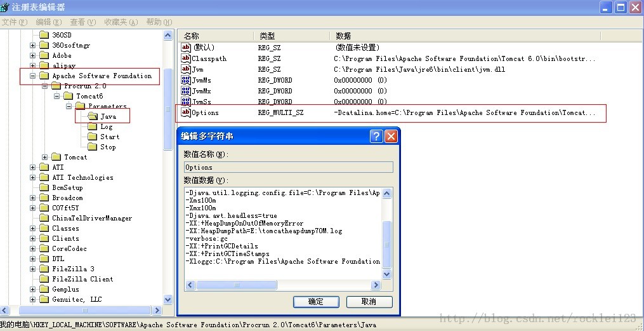
Task: Select the DTL tree key
Action: (58, 259)
